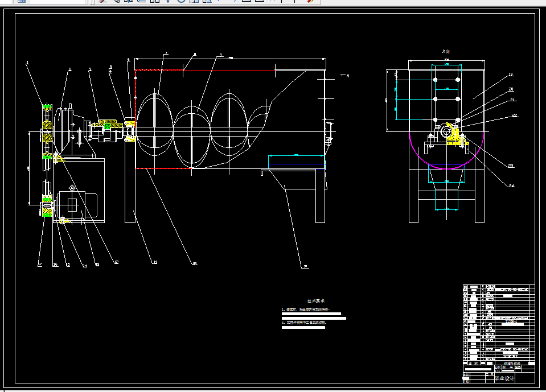Select part callout number 7

166,53
